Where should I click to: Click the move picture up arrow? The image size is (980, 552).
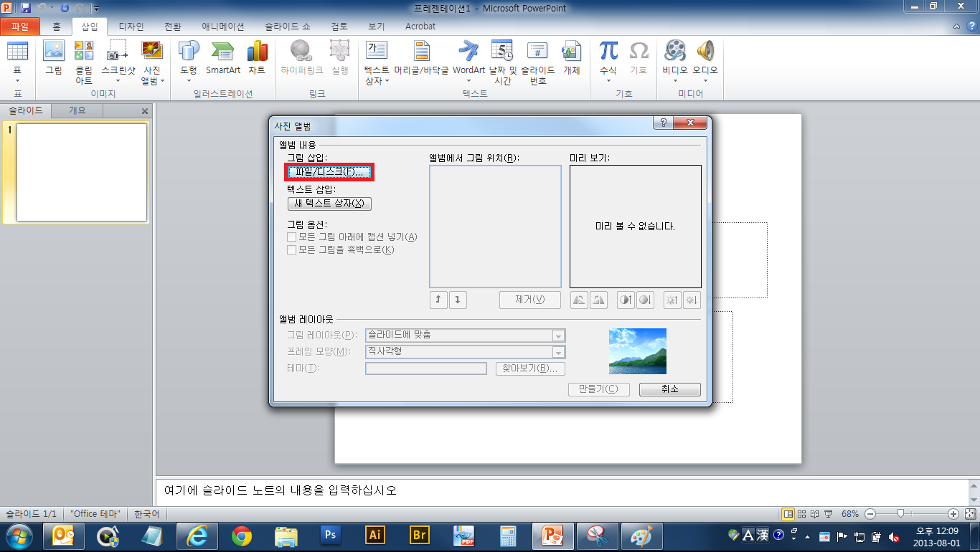coord(438,300)
